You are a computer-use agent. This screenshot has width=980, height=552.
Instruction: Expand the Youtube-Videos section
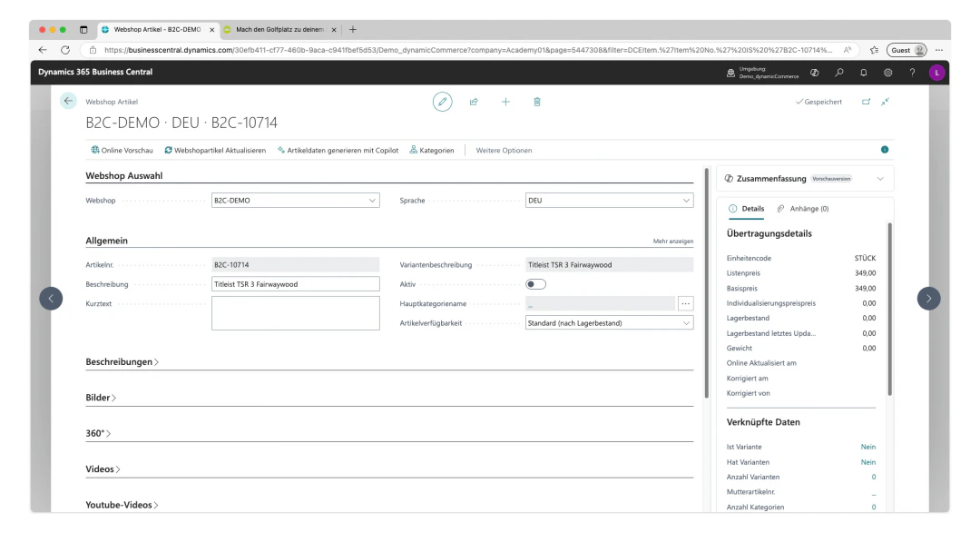[x=122, y=505]
